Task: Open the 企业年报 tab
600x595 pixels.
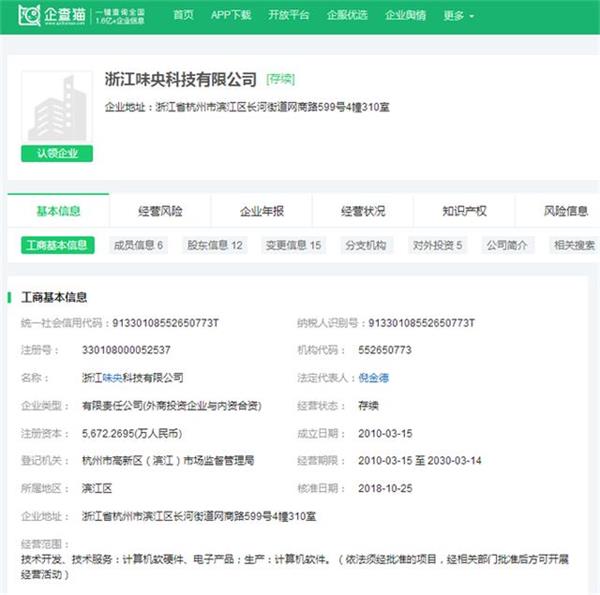Action: (x=261, y=211)
